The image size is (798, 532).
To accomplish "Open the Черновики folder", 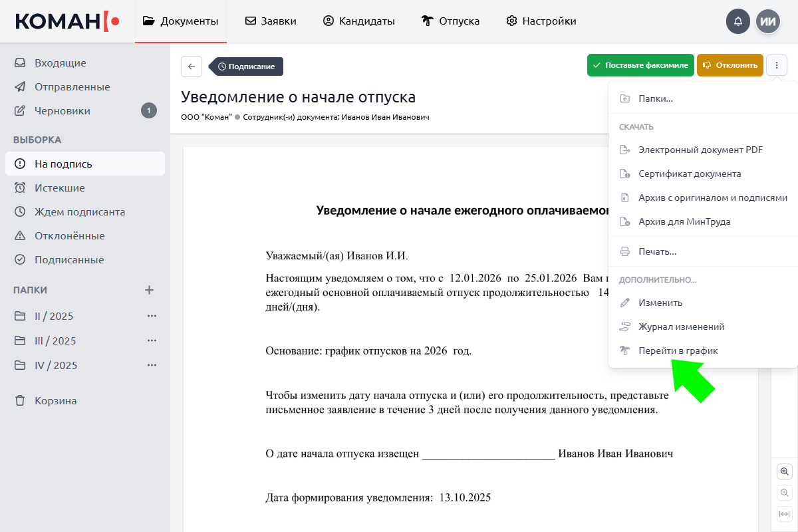I will tap(63, 111).
